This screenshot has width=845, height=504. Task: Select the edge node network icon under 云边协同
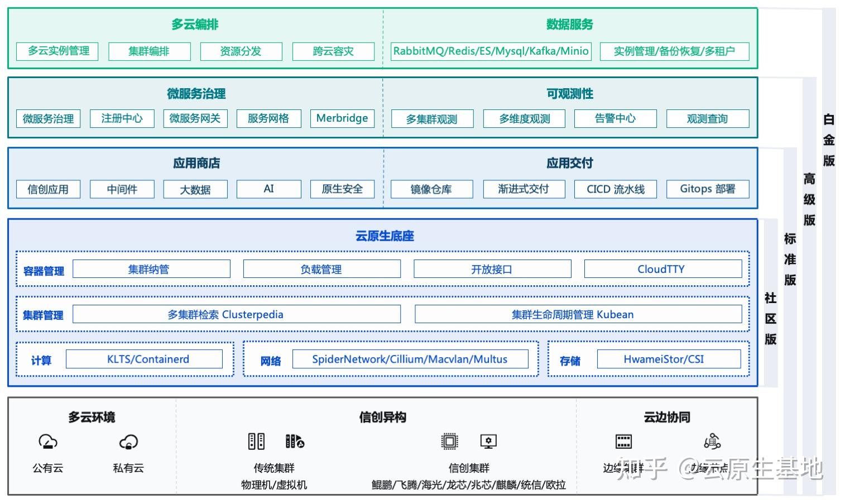click(x=712, y=441)
